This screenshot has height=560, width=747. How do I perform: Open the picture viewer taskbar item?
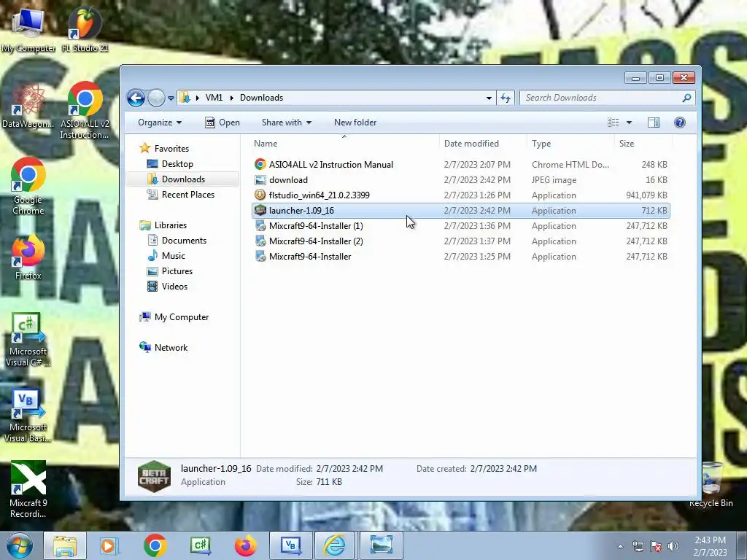(381, 545)
